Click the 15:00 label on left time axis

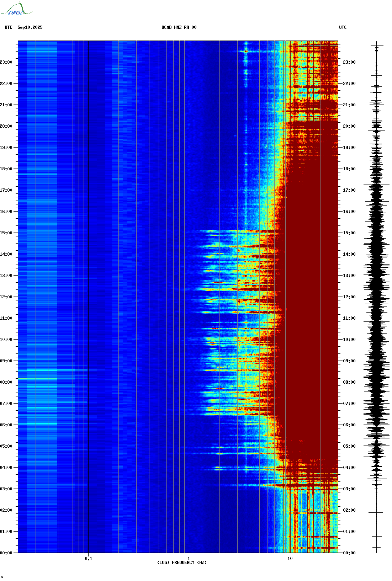click(x=6, y=233)
